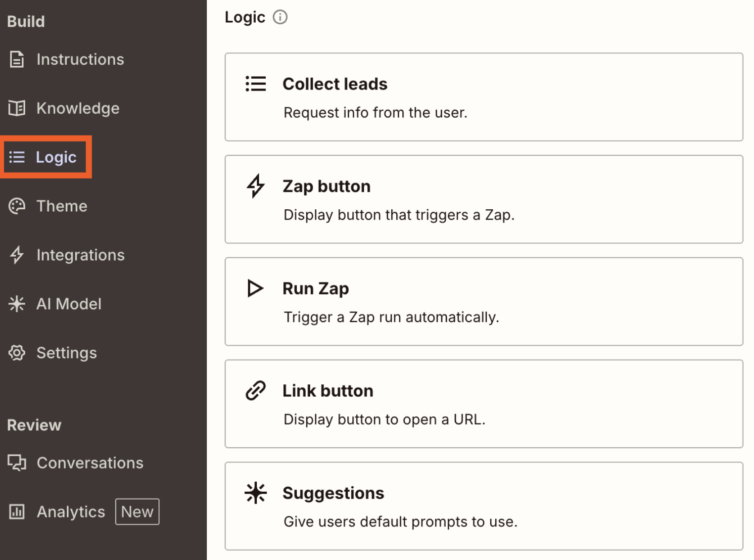The height and width of the screenshot is (560, 754).
Task: Click the Logic list icon in sidebar
Action: [16, 157]
